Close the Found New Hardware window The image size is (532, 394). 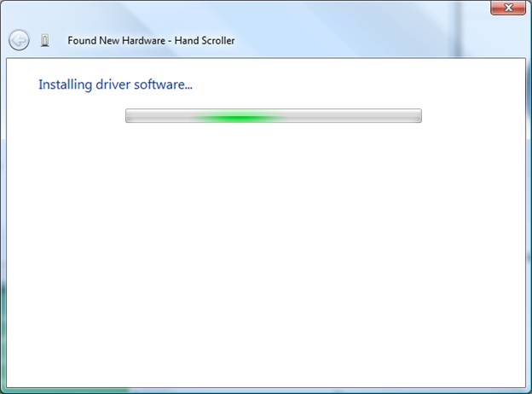[508, 8]
